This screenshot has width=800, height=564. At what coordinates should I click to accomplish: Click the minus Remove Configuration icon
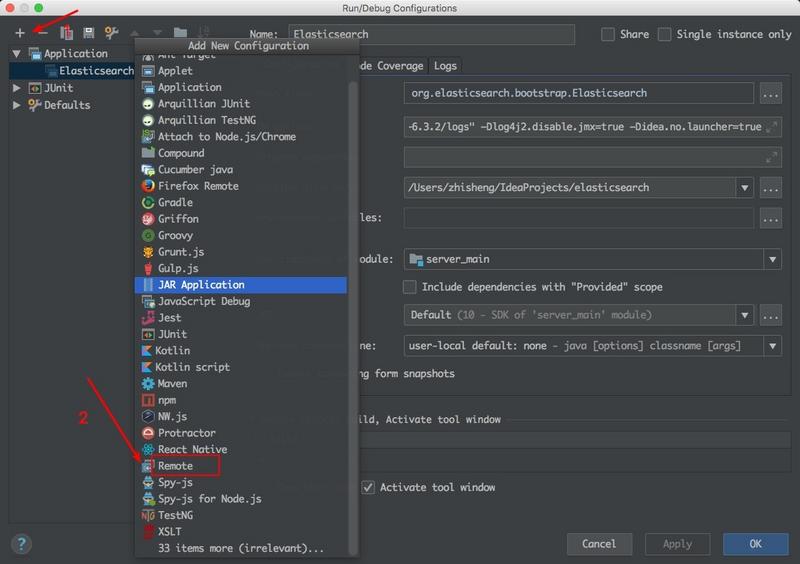pos(43,33)
